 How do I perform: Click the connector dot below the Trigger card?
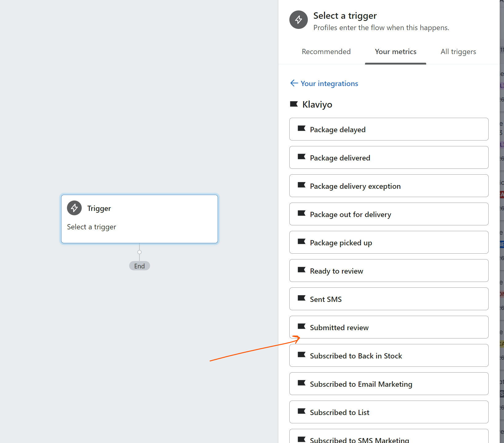[x=139, y=252]
